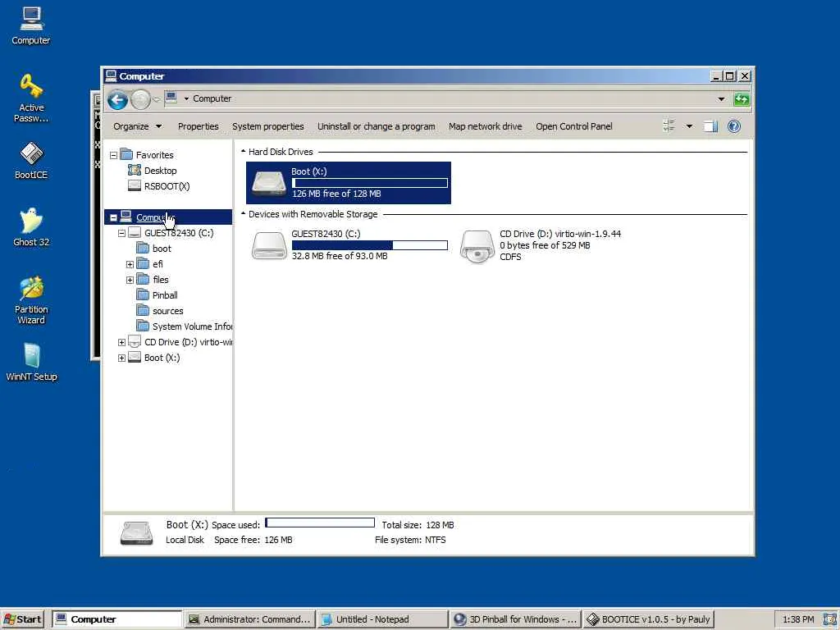
Task: Open Help with the question mark icon
Action: click(734, 126)
